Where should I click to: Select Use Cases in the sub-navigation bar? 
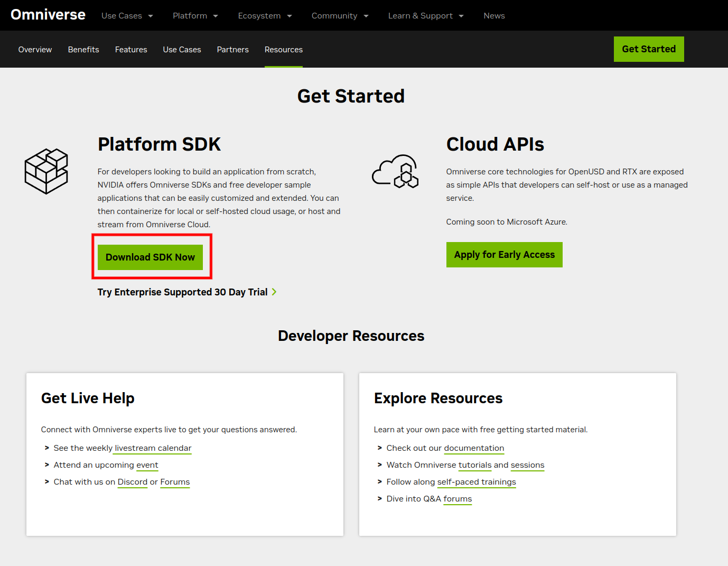click(x=182, y=50)
